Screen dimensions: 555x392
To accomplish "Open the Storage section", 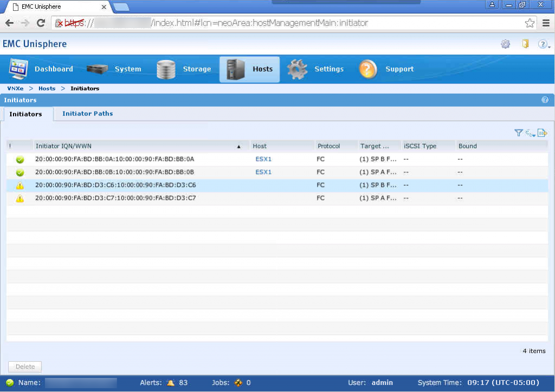I will pos(184,69).
